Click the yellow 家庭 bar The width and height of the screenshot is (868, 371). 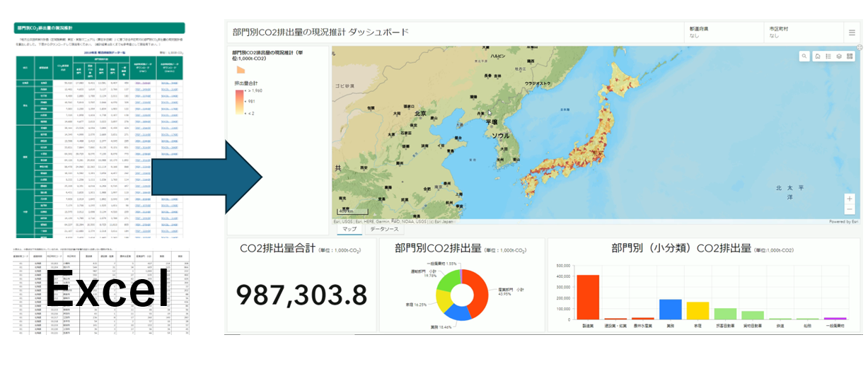(x=698, y=310)
